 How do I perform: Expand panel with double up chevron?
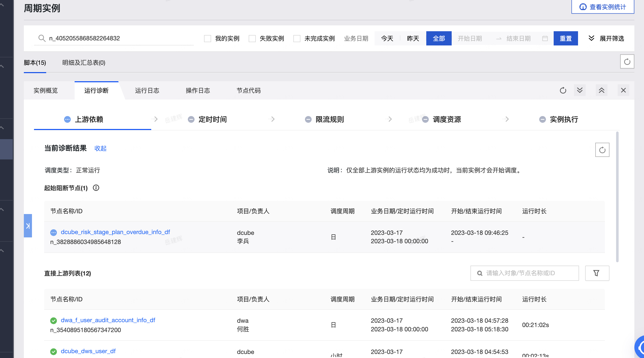(x=602, y=90)
